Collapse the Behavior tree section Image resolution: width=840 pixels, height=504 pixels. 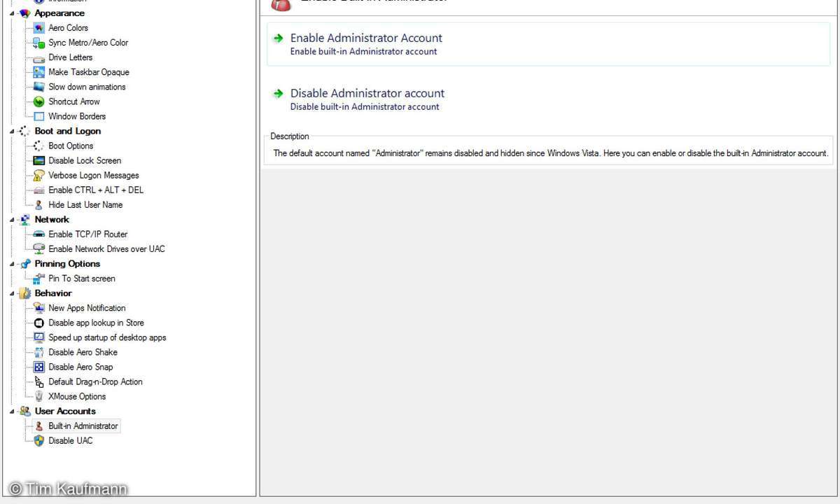click(12, 294)
